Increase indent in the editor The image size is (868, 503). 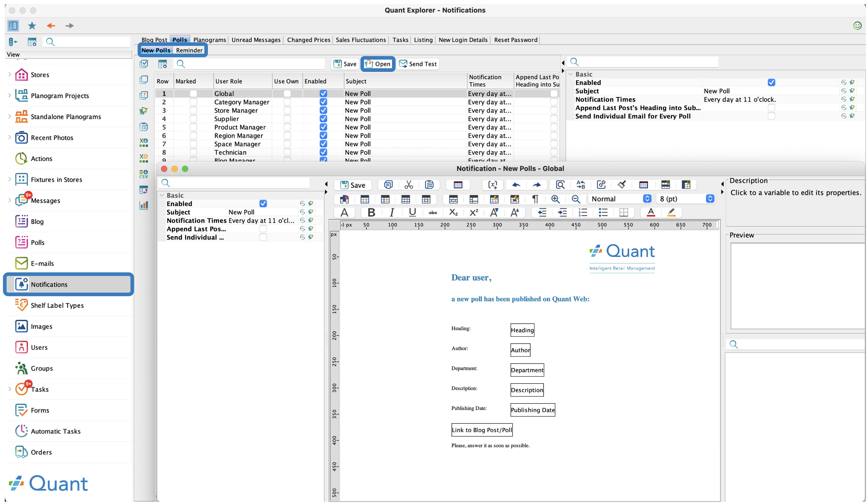tap(562, 212)
